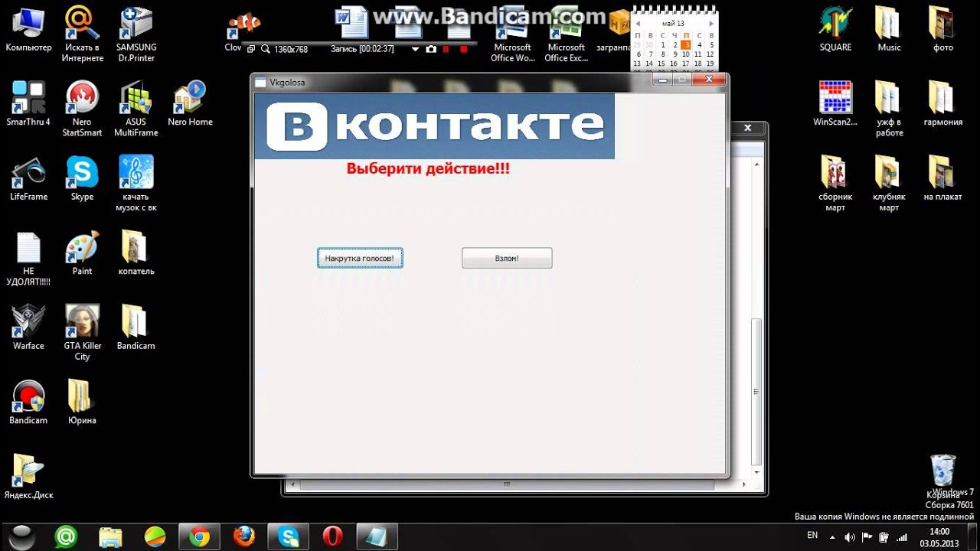Click the 1360x768 resolution text
This screenshot has height=551, width=980.
(x=291, y=49)
